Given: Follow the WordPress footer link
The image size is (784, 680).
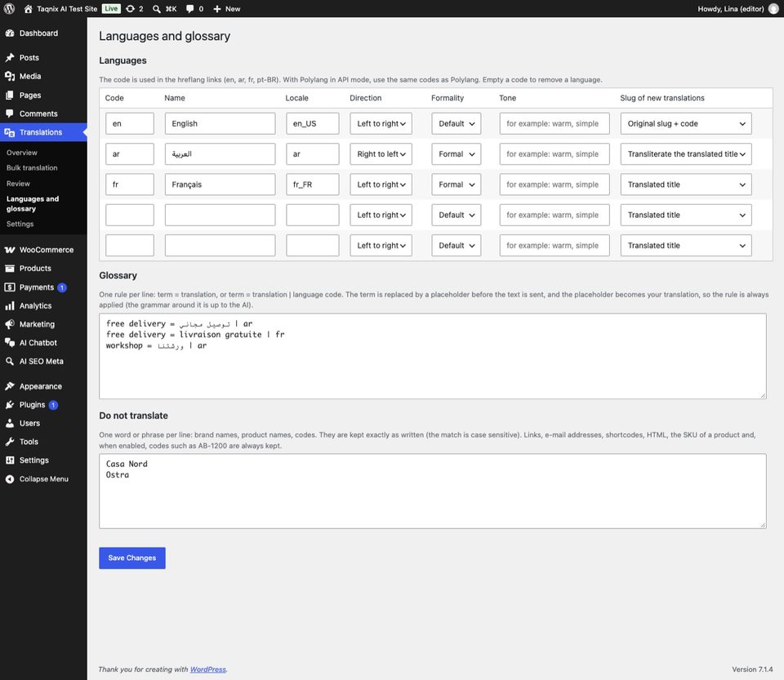Looking at the screenshot, I should (x=208, y=669).
